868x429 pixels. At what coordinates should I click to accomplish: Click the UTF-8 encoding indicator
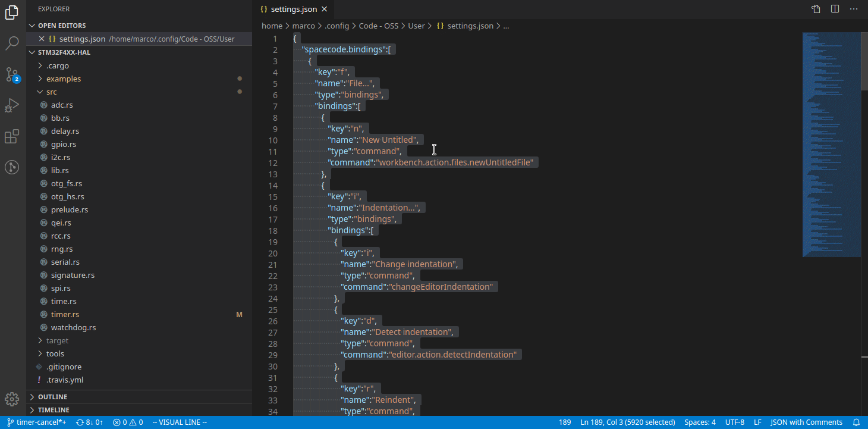[734, 422]
